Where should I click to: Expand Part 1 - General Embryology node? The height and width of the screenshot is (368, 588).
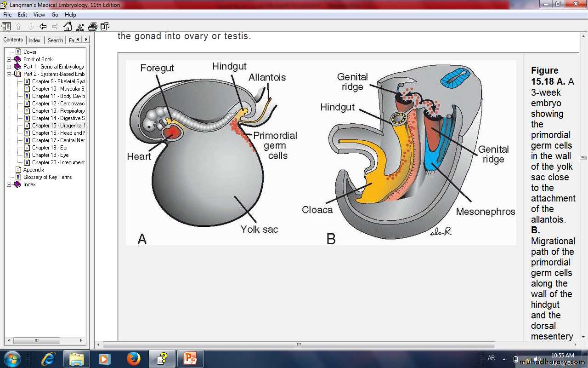[x=9, y=67]
